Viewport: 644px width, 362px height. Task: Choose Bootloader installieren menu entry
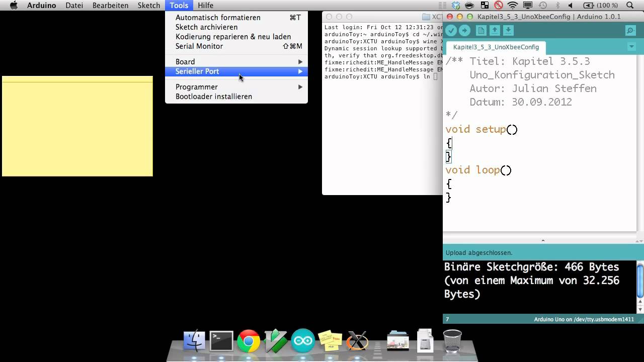tap(236, 96)
